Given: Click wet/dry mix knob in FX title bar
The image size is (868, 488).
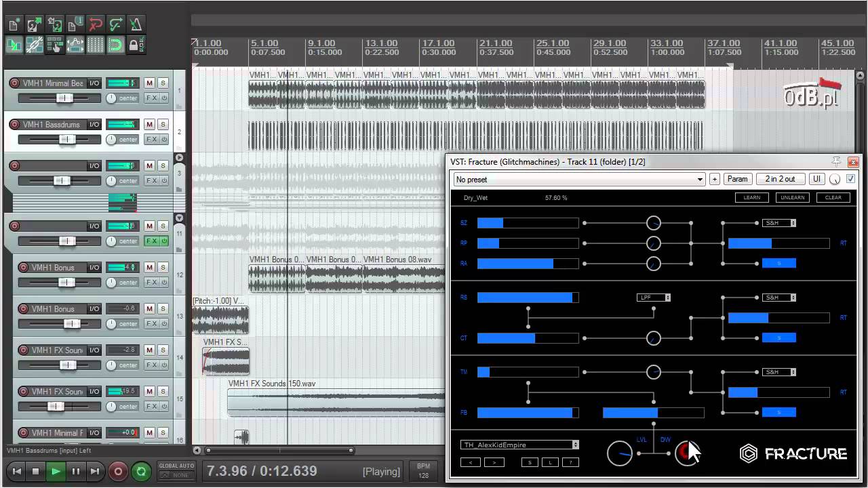Looking at the screenshot, I should click(835, 179).
